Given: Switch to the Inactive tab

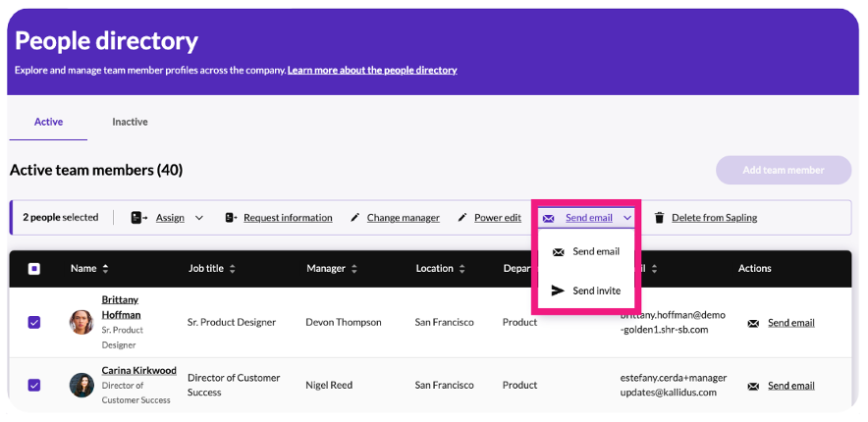Looking at the screenshot, I should pos(130,122).
